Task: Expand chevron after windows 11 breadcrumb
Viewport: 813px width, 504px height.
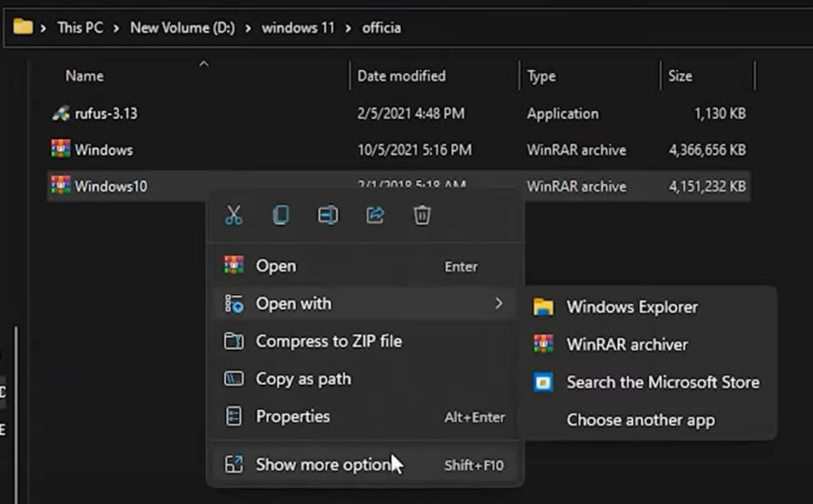Action: click(349, 28)
